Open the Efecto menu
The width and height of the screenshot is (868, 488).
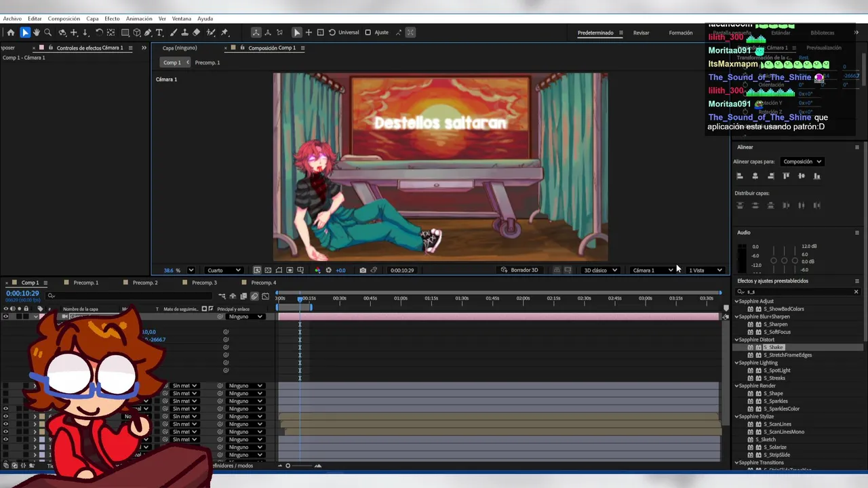coord(112,19)
